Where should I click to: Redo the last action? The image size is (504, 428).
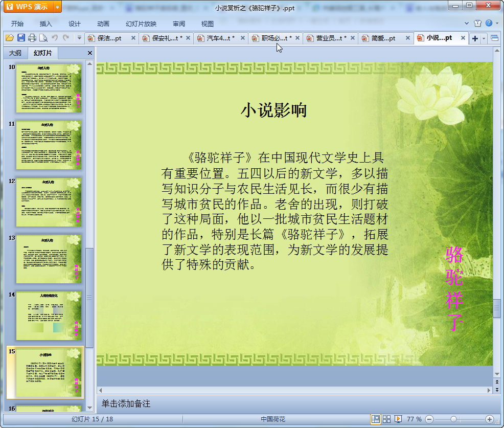pyautogui.click(x=66, y=38)
